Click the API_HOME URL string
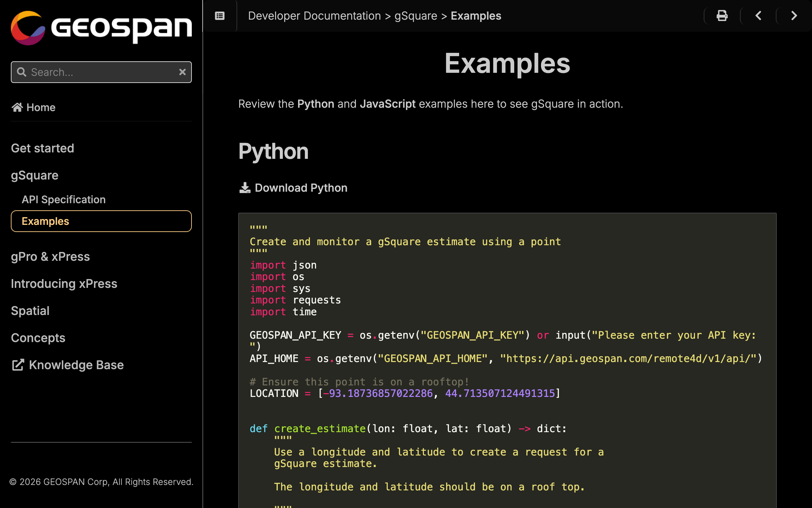Viewport: 812px width, 508px height. tap(628, 358)
